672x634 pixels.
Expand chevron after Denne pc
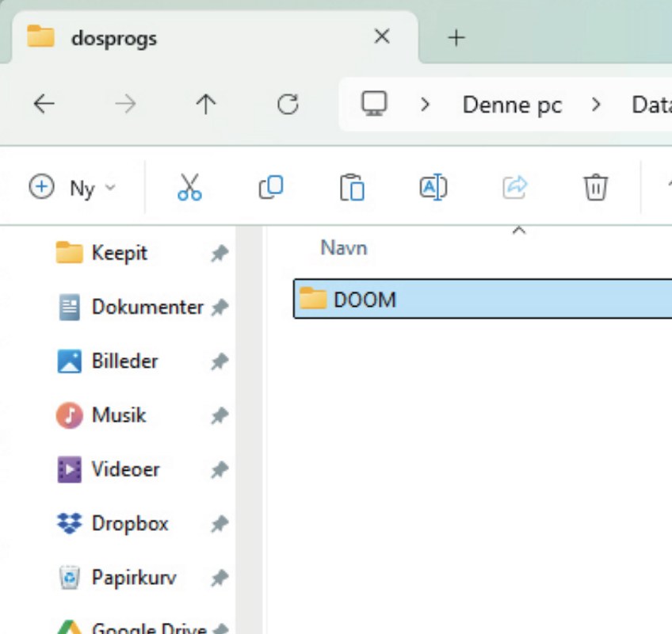pyautogui.click(x=596, y=105)
